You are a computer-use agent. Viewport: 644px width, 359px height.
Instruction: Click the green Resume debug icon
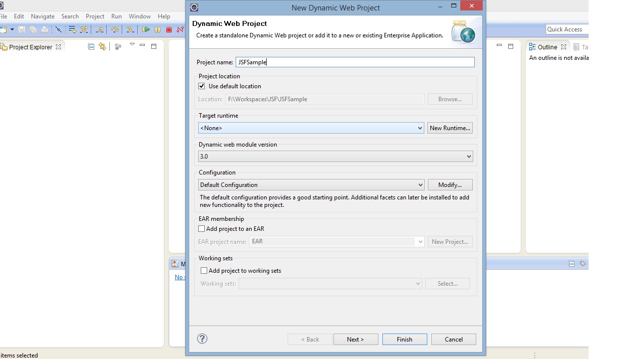146,30
